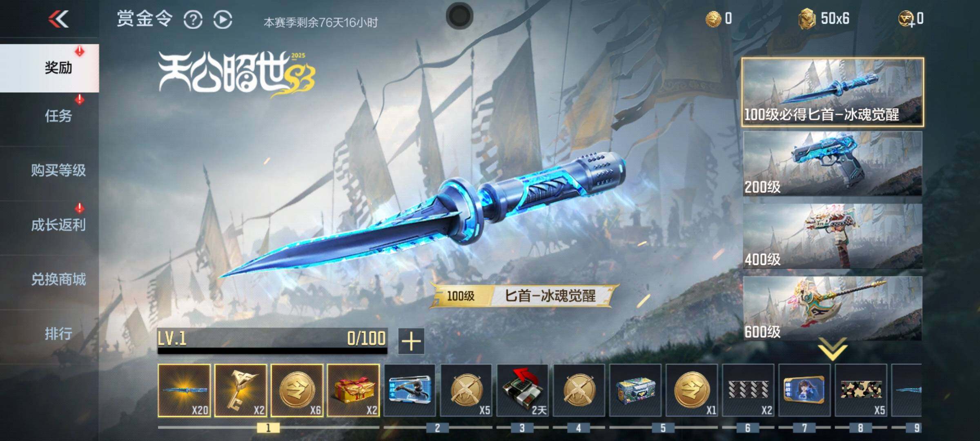Select the level-200 pistol reward thumbnail

(x=833, y=164)
